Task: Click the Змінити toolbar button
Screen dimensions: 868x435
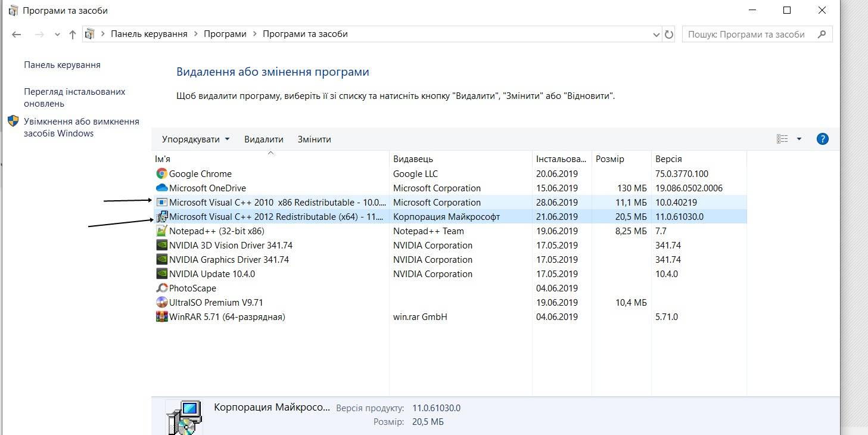Action: [x=315, y=139]
